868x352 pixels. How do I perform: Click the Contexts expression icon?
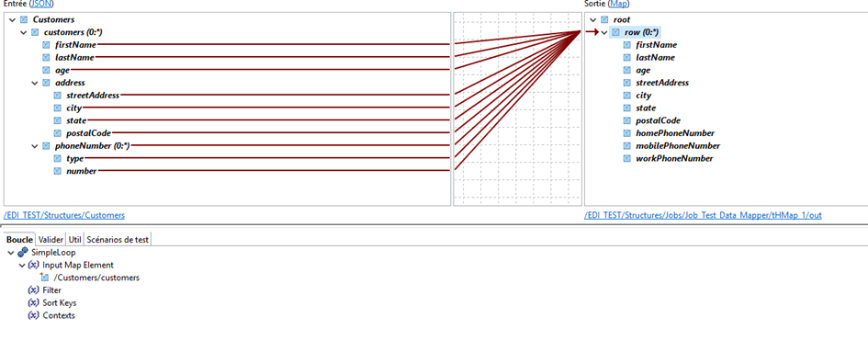click(33, 315)
